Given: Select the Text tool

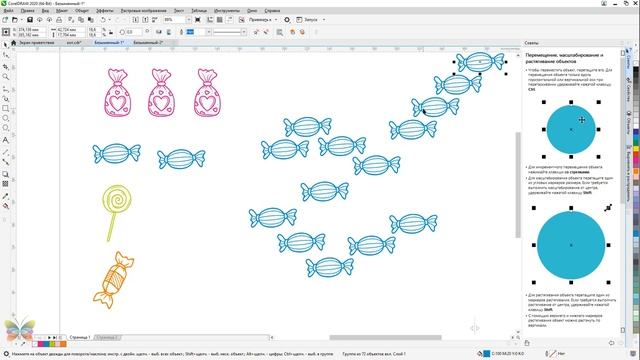Looking at the screenshot, I should pos(5,140).
